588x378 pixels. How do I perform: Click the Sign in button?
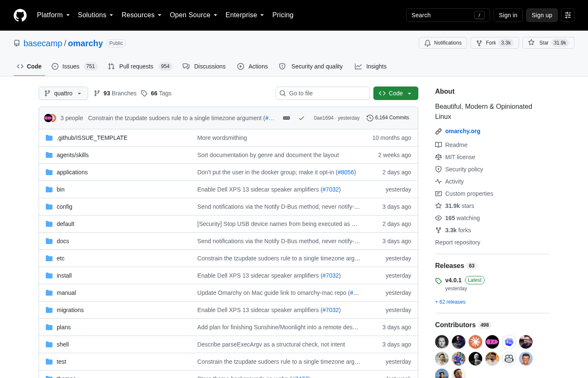coord(508,15)
